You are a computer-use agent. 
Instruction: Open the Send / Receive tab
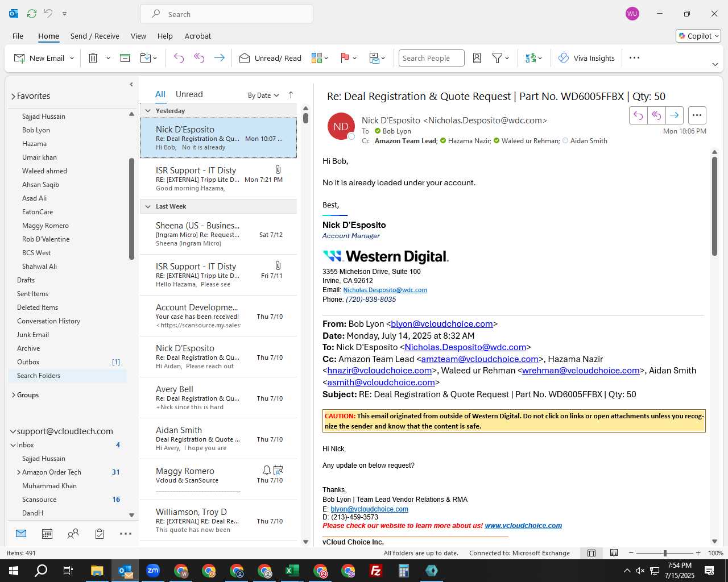[x=95, y=36]
